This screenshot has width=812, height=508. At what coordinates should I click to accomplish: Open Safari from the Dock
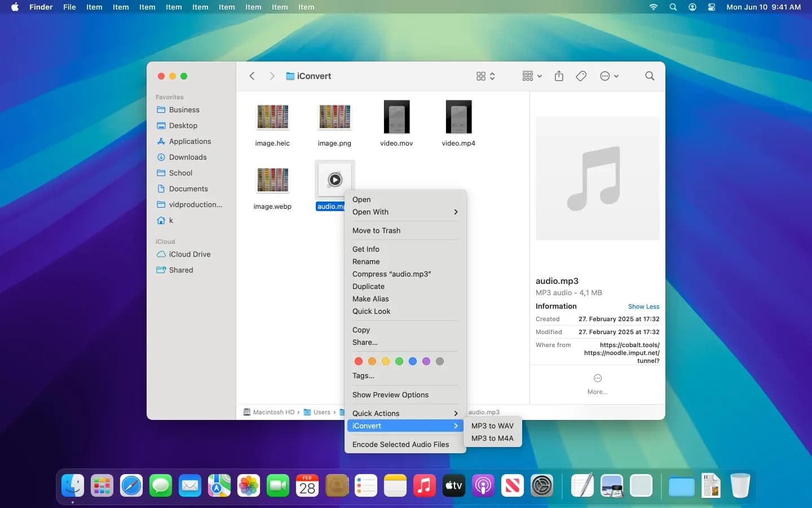[x=131, y=486]
